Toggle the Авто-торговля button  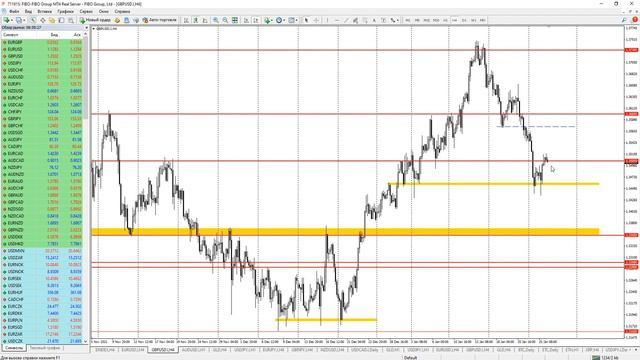[160, 20]
